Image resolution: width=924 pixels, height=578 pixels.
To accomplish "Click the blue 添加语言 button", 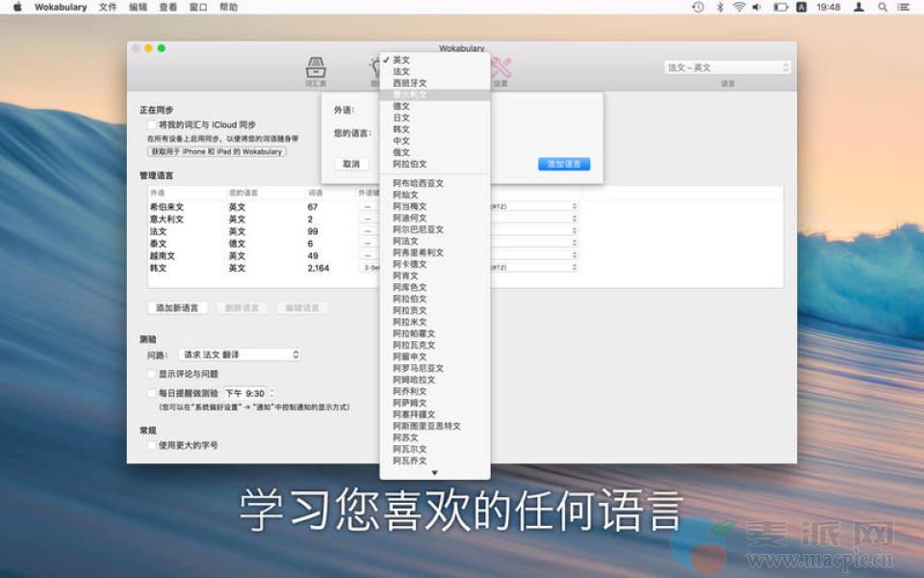I will tap(564, 164).
